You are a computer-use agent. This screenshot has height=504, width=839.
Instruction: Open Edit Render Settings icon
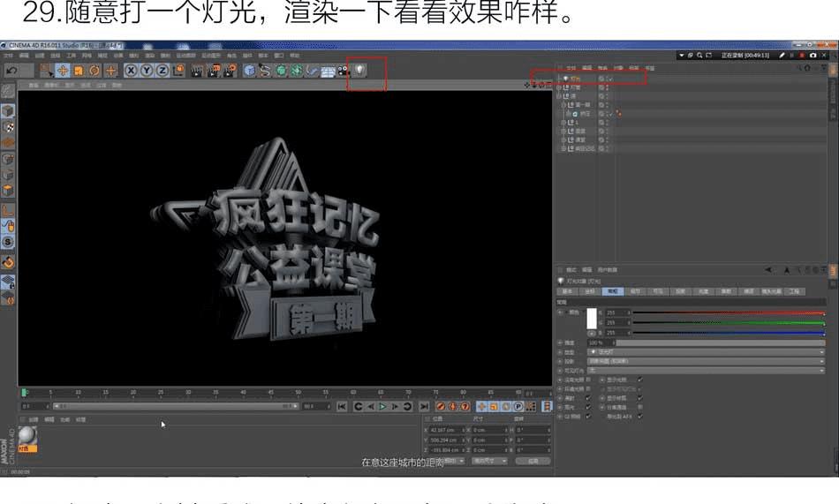(231, 70)
